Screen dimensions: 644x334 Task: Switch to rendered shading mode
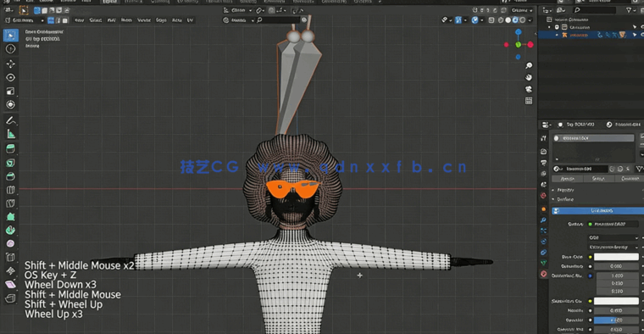click(x=523, y=20)
